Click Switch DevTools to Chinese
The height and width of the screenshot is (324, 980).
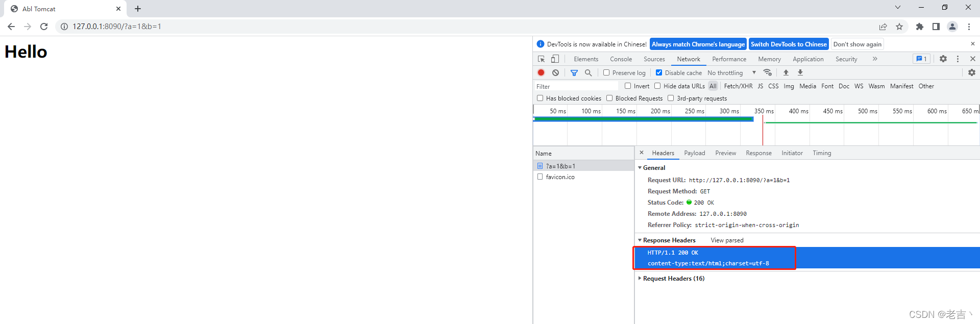tap(789, 44)
